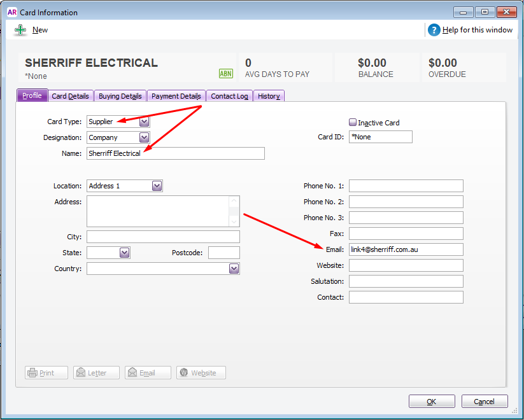
Task: Click the SHERRIFF ELECTRICAL header title
Action: pyautogui.click(x=91, y=63)
